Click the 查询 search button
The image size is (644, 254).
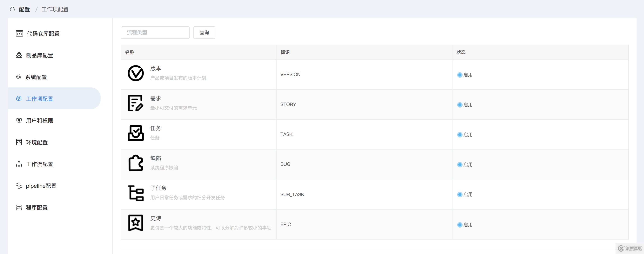click(x=204, y=32)
